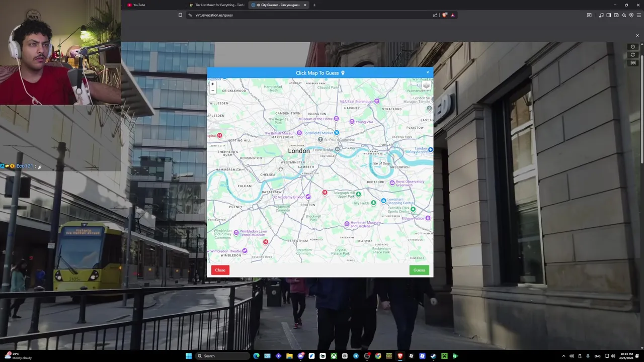The image size is (644, 362).
Task: Open Minecraft launcher from the taskbar
Action: (x=444, y=356)
